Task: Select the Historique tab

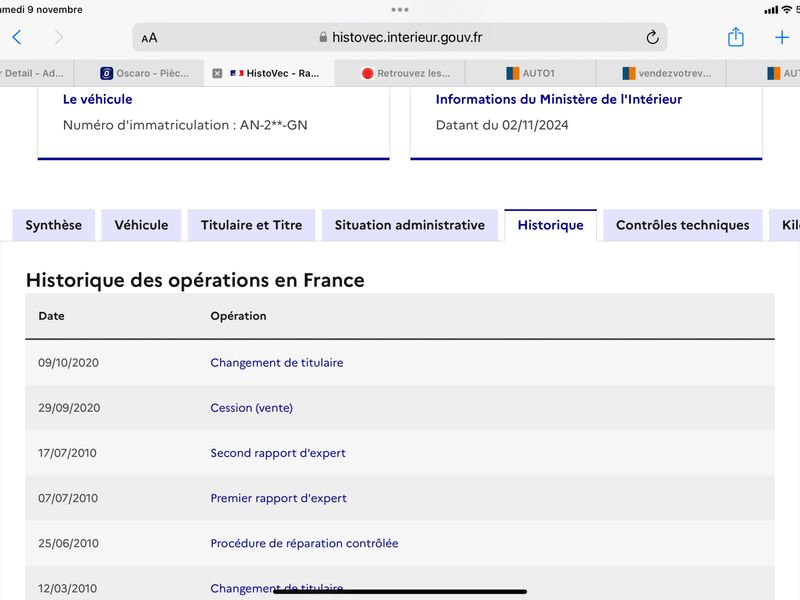Action: [551, 225]
